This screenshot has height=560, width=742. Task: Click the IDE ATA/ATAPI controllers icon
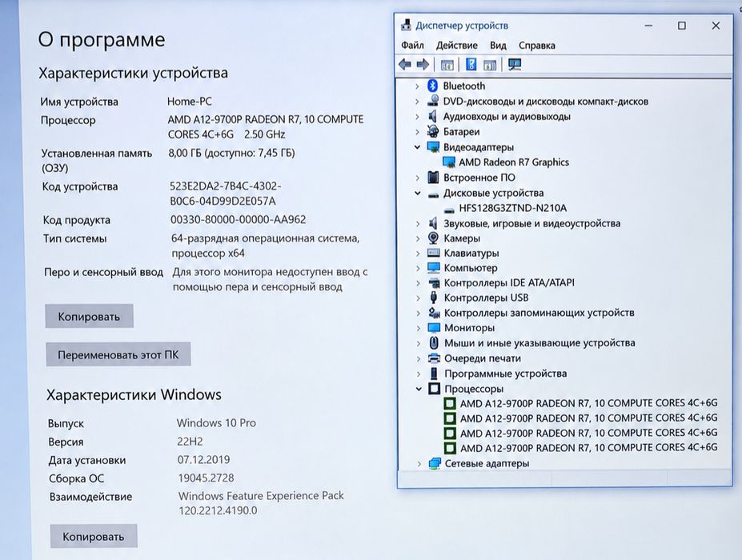(434, 283)
